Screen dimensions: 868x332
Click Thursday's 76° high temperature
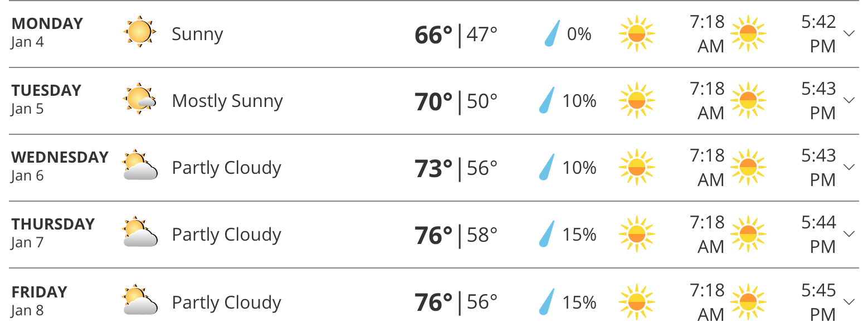tap(433, 235)
